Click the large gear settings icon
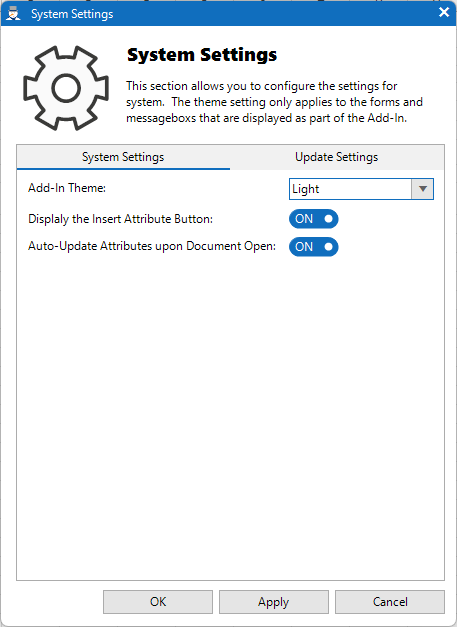The height and width of the screenshot is (627, 457). (x=66, y=88)
